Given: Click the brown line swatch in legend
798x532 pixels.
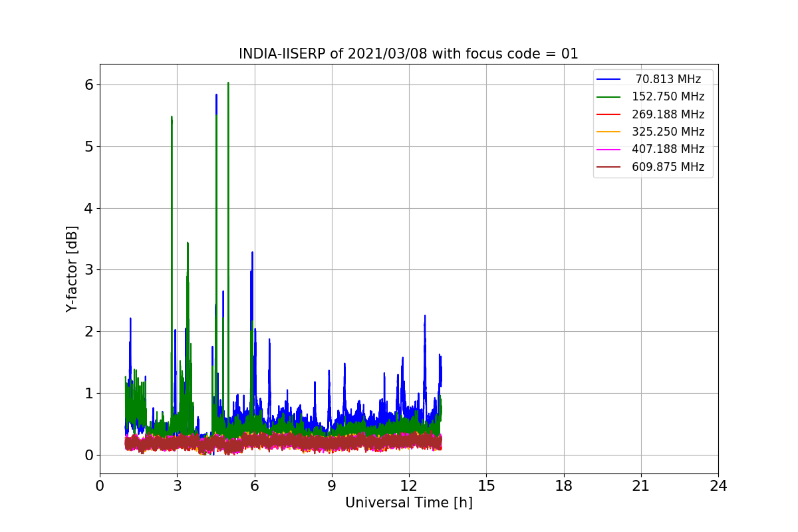Looking at the screenshot, I should (x=609, y=168).
